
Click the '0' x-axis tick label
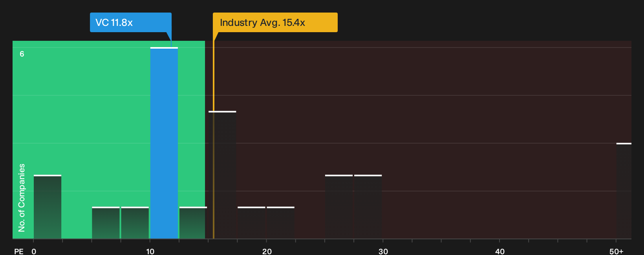(x=34, y=251)
